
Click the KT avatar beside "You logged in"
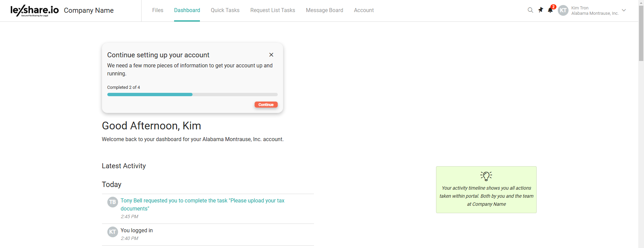[x=113, y=232]
